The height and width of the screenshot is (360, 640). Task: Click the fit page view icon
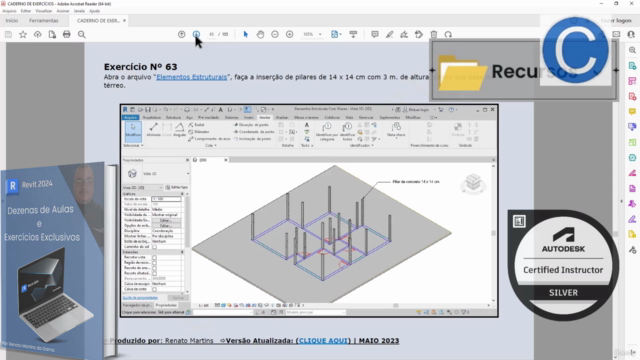click(334, 35)
